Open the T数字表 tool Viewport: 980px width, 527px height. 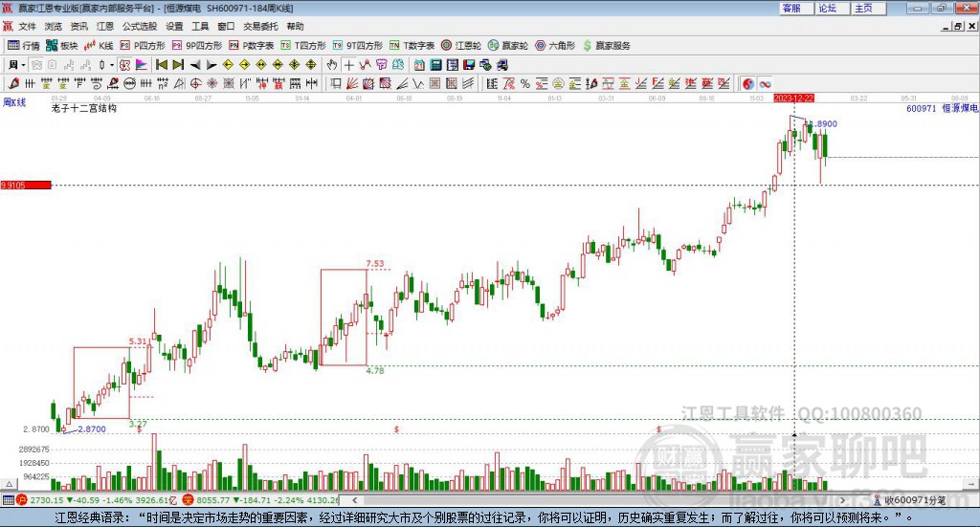tap(412, 46)
